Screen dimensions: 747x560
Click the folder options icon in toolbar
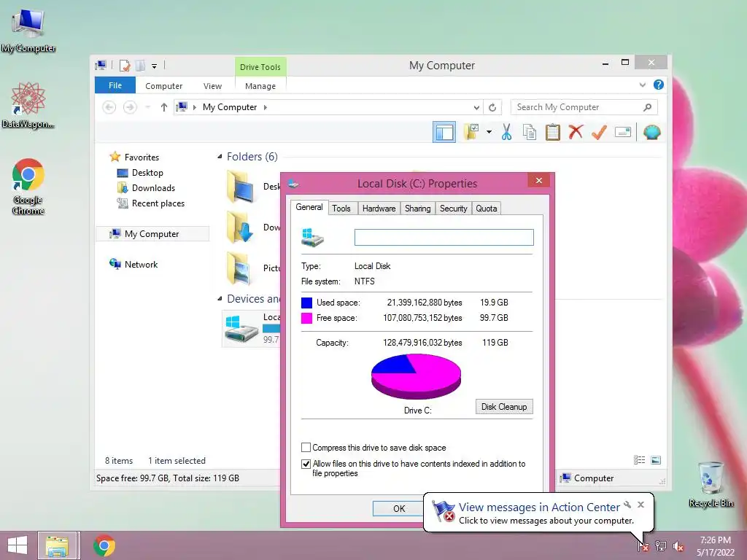coord(471,132)
